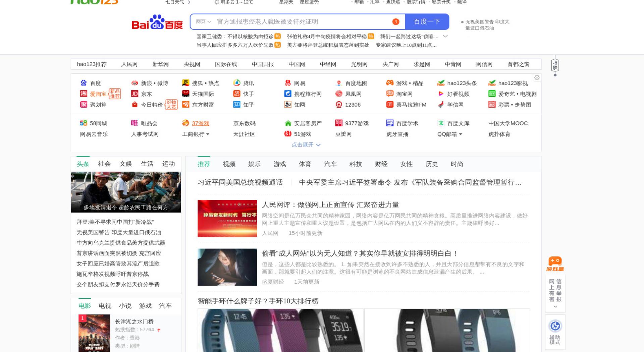This screenshot has width=644, height=352.
Task: Click the 换肤 skin change tag
Action: coord(555,65)
